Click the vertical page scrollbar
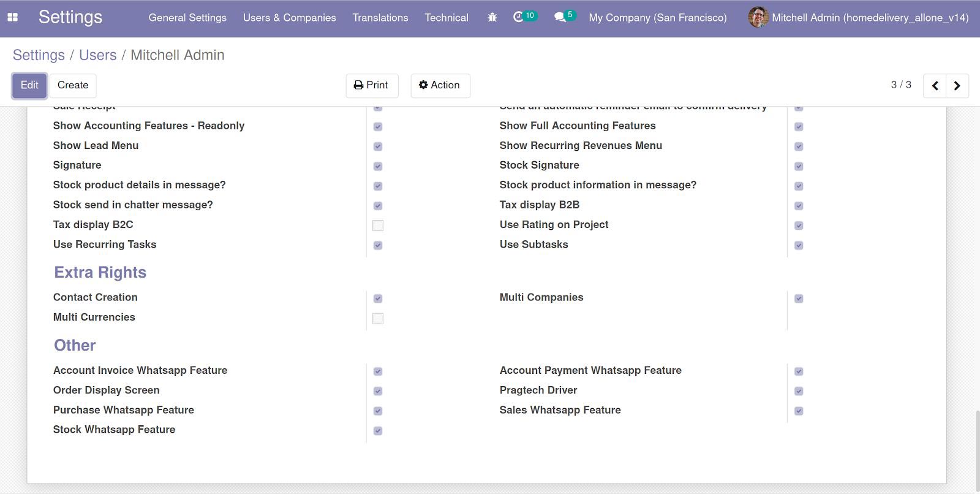This screenshot has height=494, width=980. pos(976,452)
